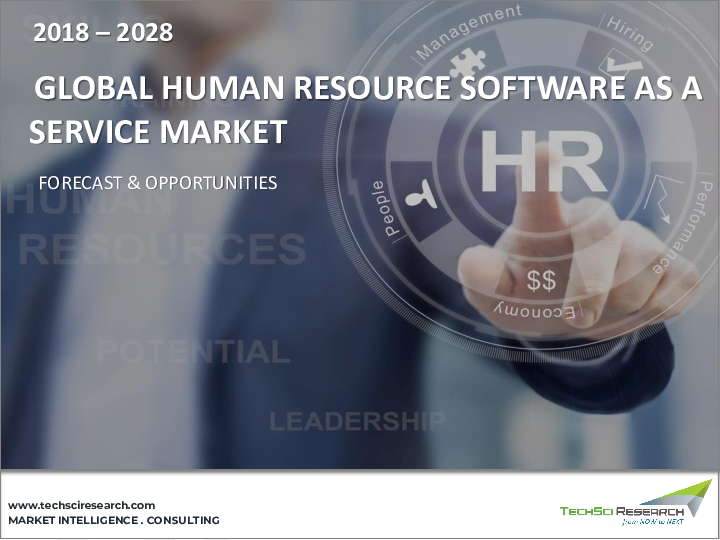Select the '2018 – 2028' date range text
Screen dimensions: 720x540
tap(103, 33)
